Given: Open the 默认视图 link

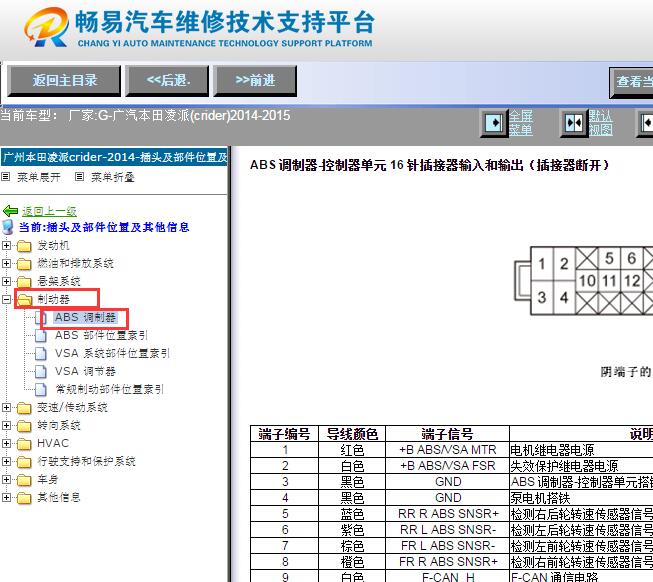Looking at the screenshot, I should 600,123.
